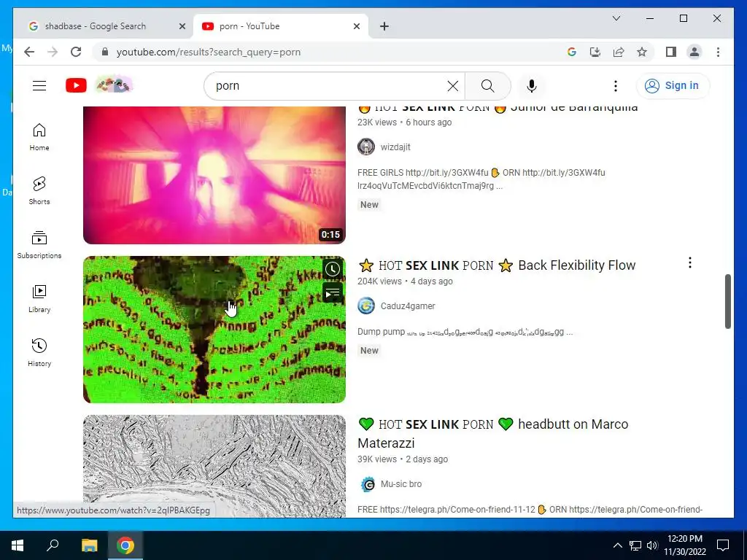
Task: Open the Back Flexibility Flow video title
Action: (497, 265)
